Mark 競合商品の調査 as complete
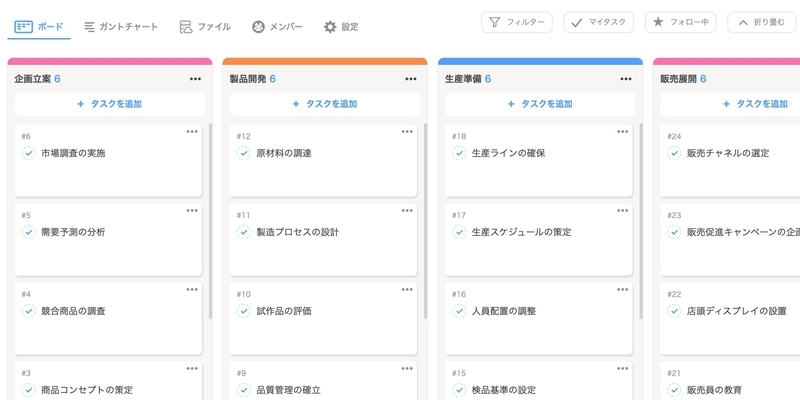 click(29, 311)
